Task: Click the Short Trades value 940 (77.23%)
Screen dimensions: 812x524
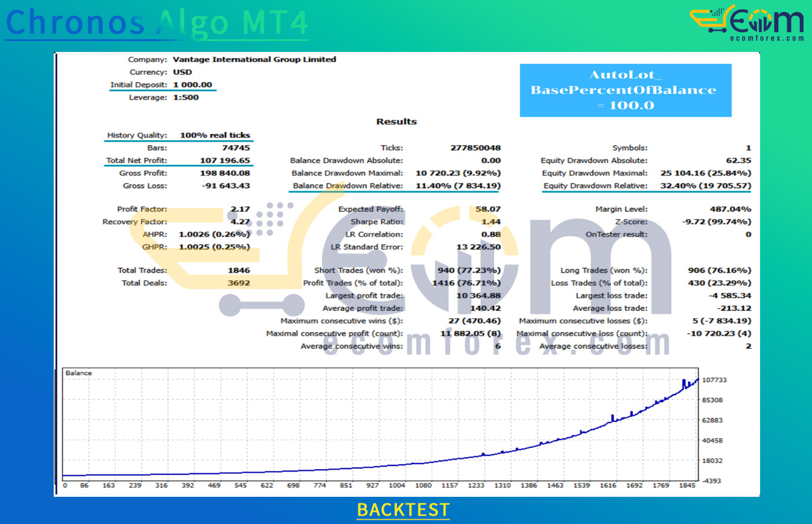Action: coord(469,271)
